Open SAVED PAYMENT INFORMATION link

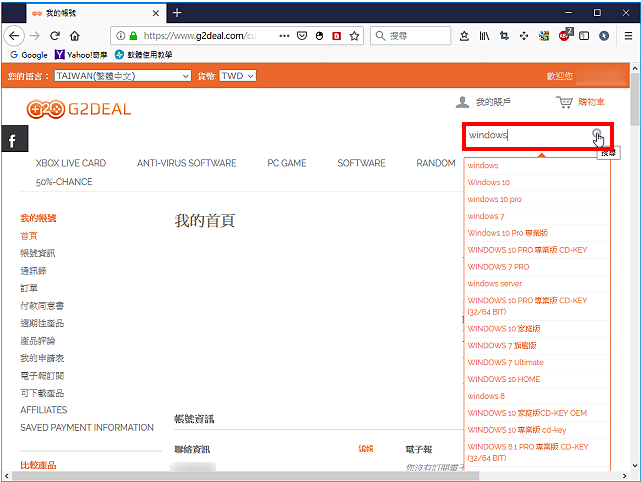[x=87, y=427]
